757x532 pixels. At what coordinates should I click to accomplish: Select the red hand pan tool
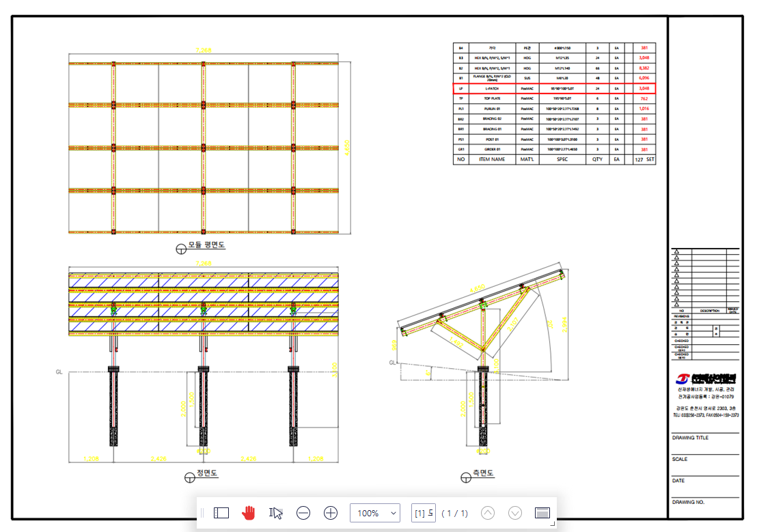[248, 513]
